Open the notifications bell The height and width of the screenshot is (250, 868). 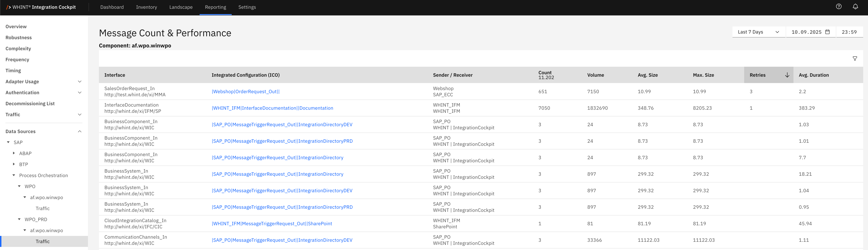(x=855, y=6)
